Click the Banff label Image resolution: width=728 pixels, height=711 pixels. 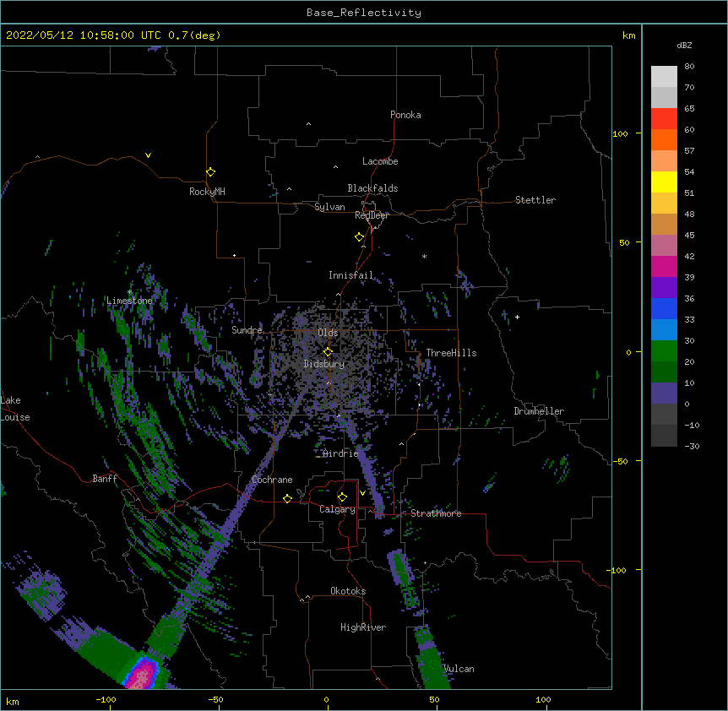[x=105, y=479]
